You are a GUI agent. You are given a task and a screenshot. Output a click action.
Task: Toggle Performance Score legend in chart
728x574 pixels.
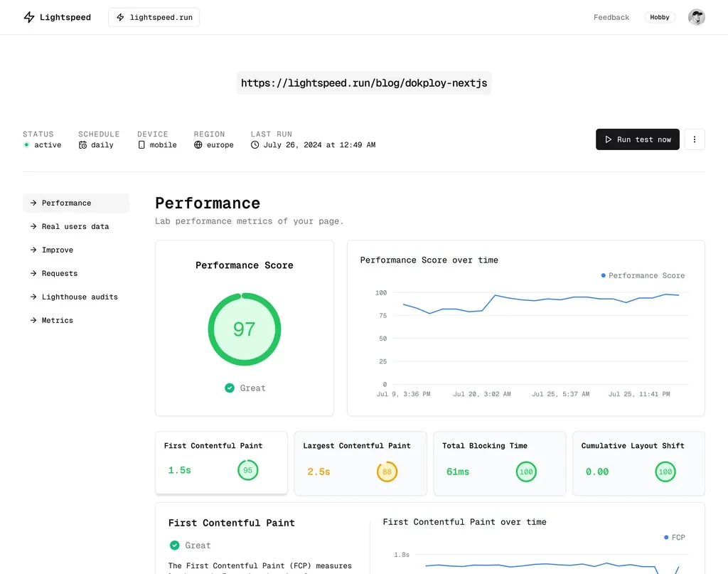coord(643,276)
